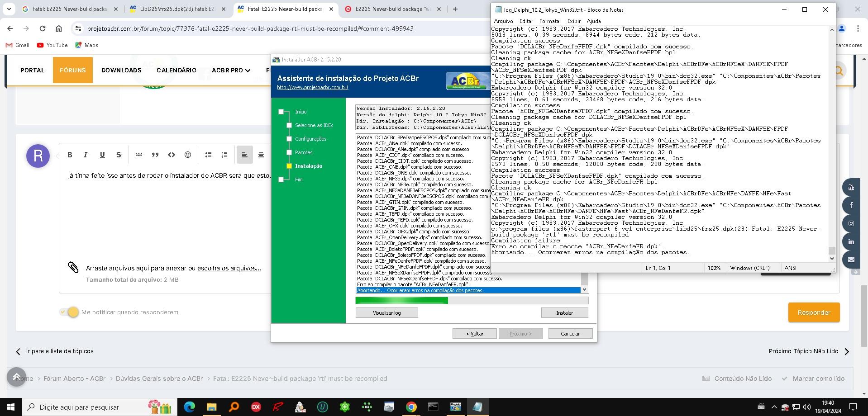This screenshot has width=868, height=416.
Task: Go to next unread topic chevron
Action: point(847,351)
